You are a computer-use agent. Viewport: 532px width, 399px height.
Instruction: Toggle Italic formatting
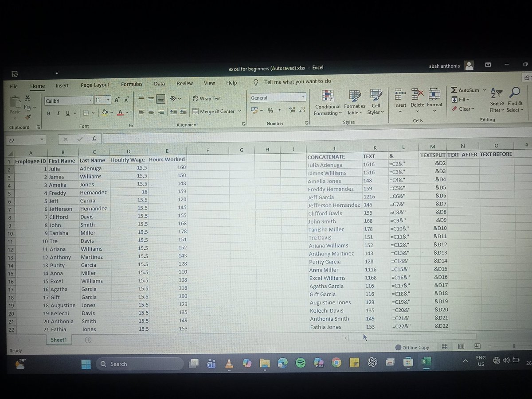click(58, 113)
